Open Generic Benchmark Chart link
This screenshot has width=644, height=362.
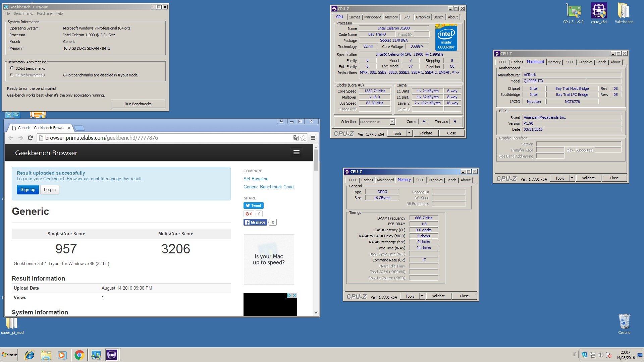tap(269, 187)
